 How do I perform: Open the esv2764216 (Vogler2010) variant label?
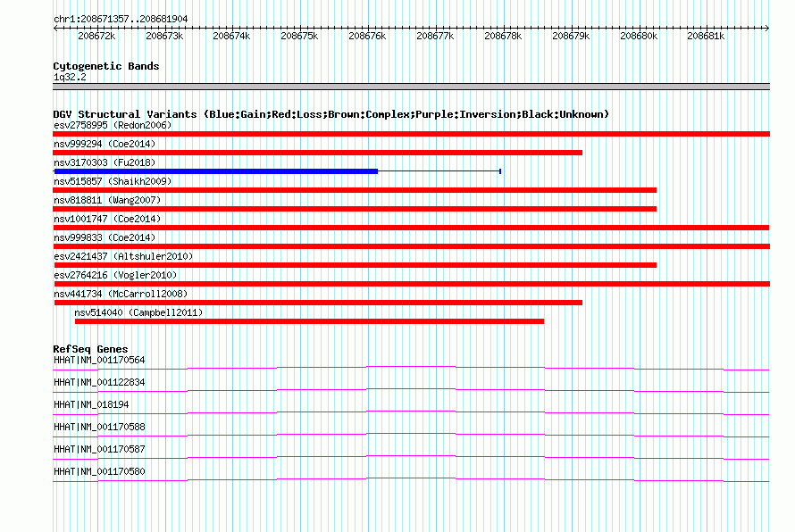pyautogui.click(x=115, y=275)
